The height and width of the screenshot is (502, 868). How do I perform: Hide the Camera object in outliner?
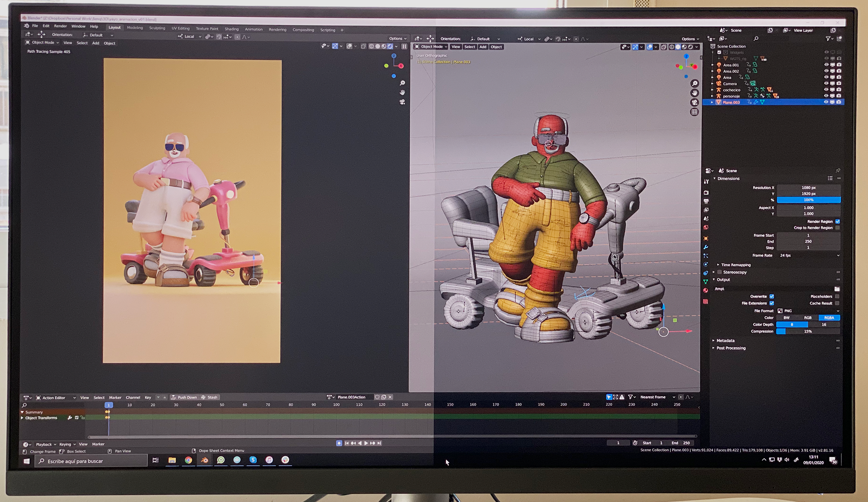coord(826,84)
